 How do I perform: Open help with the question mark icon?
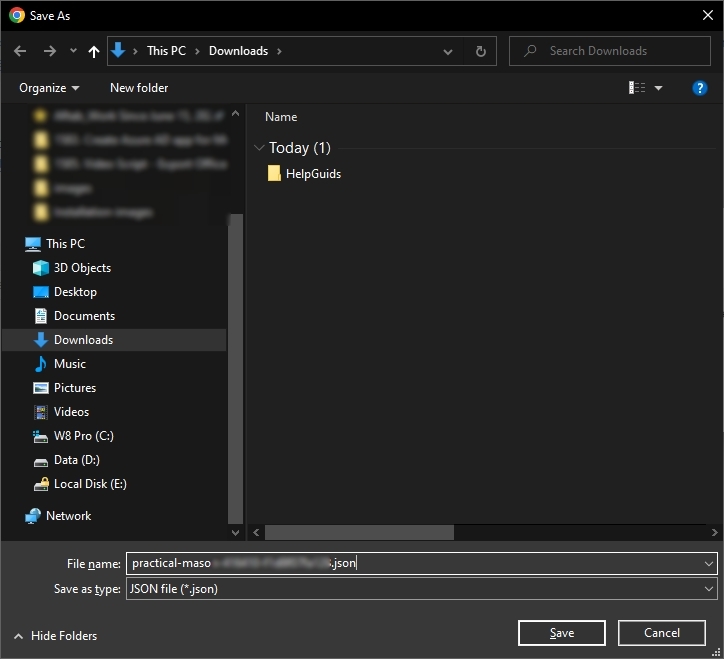coord(700,88)
